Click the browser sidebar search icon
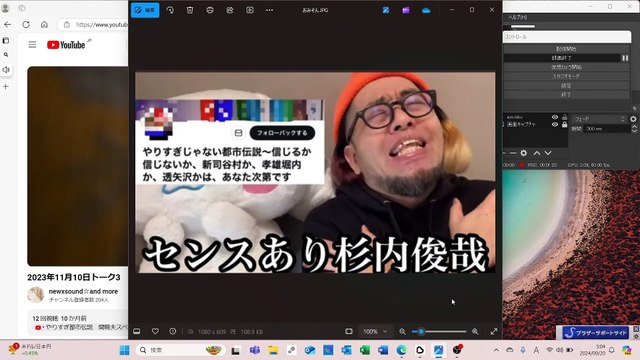 (6, 55)
